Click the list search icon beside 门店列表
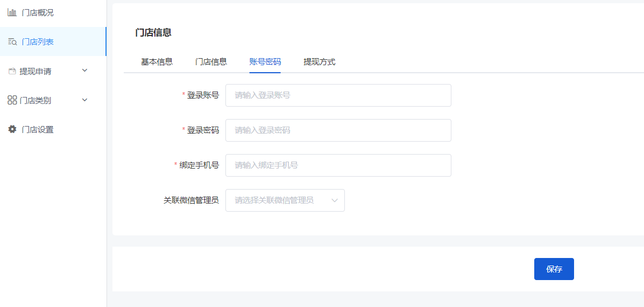The image size is (644, 307). pos(12,41)
